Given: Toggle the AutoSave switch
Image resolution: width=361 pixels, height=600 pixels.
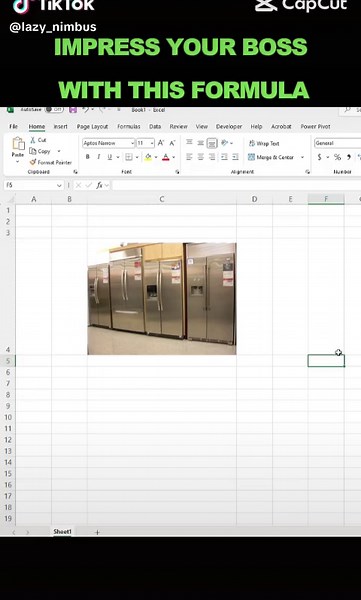Looking at the screenshot, I should [54, 110].
